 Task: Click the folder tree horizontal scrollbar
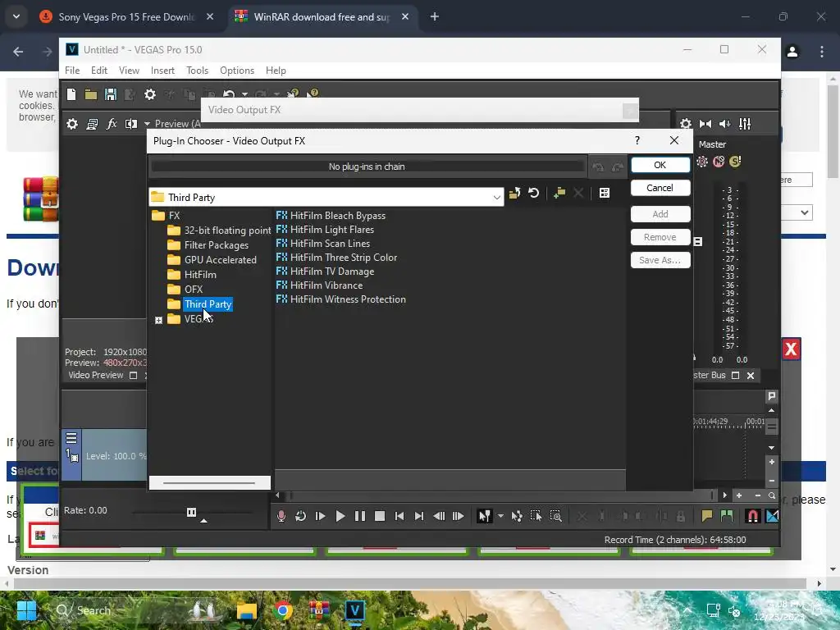[209, 482]
